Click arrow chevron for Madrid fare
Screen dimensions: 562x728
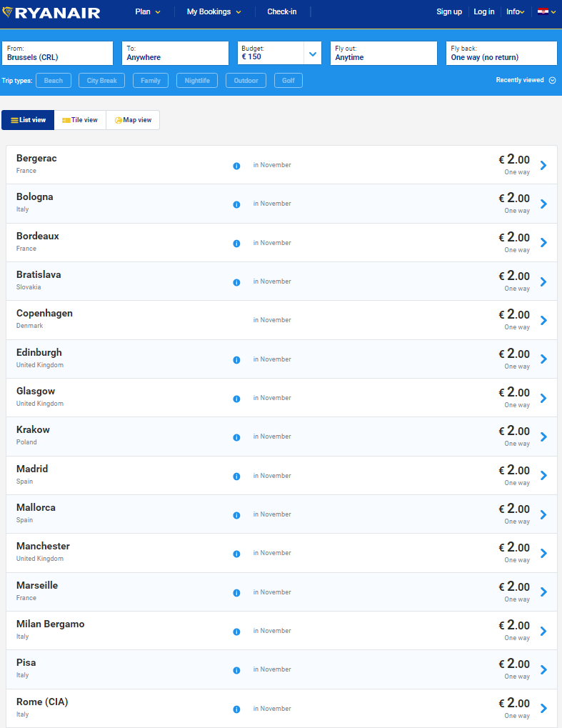[x=544, y=475]
